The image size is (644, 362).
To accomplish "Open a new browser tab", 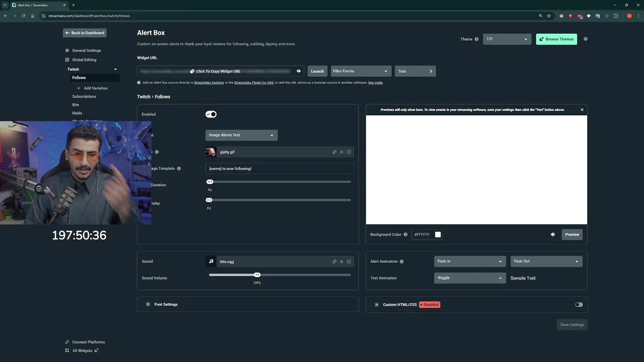I will pyautogui.click(x=73, y=5).
